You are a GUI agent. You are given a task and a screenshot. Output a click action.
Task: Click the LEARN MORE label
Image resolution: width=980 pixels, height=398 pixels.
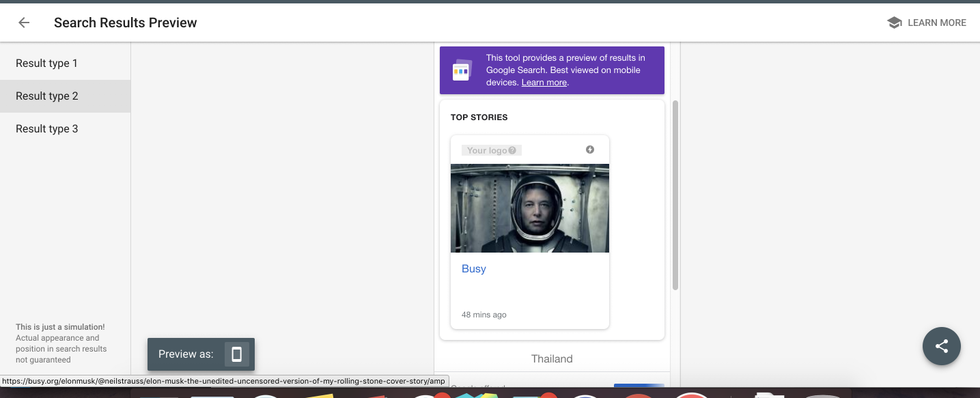[x=936, y=23]
